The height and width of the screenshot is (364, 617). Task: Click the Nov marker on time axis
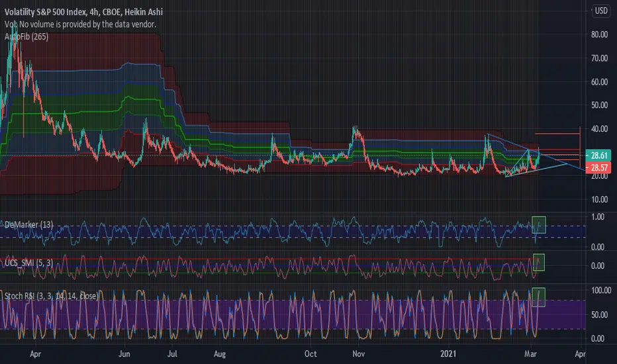[x=358, y=354]
